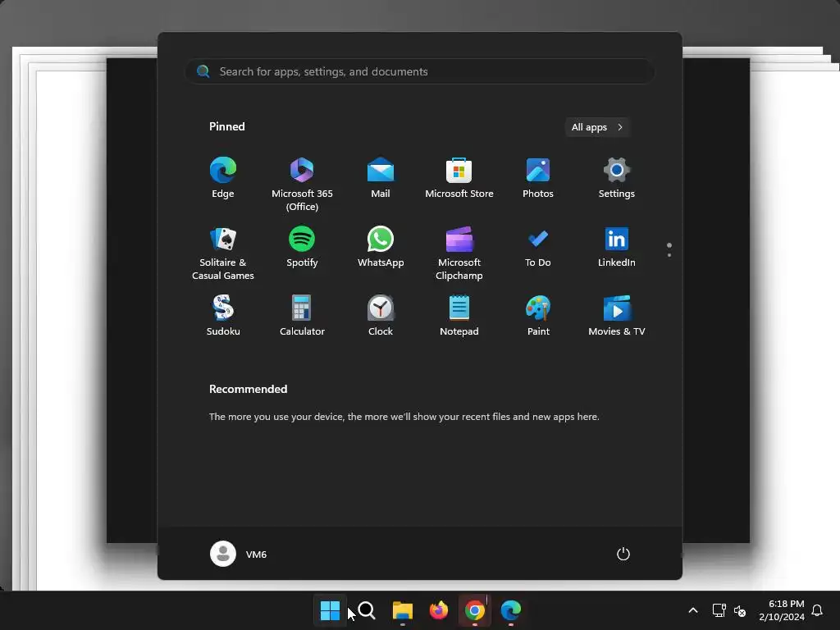Open network status in system tray
The image size is (840, 630).
point(719,610)
